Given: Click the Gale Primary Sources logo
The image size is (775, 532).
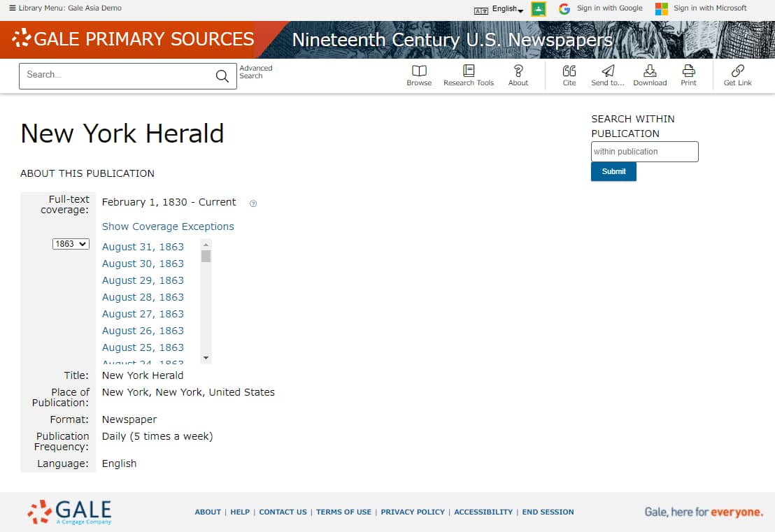Looking at the screenshot, I should click(133, 39).
